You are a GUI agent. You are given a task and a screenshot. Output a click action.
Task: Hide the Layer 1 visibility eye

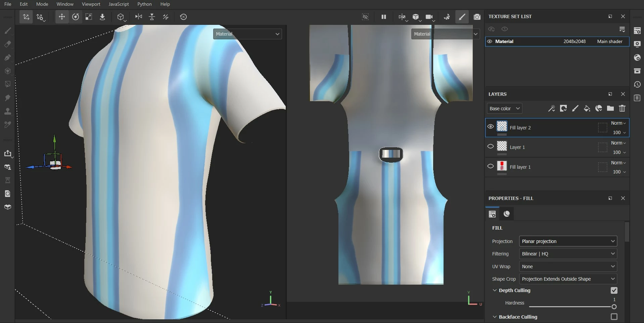point(491,146)
